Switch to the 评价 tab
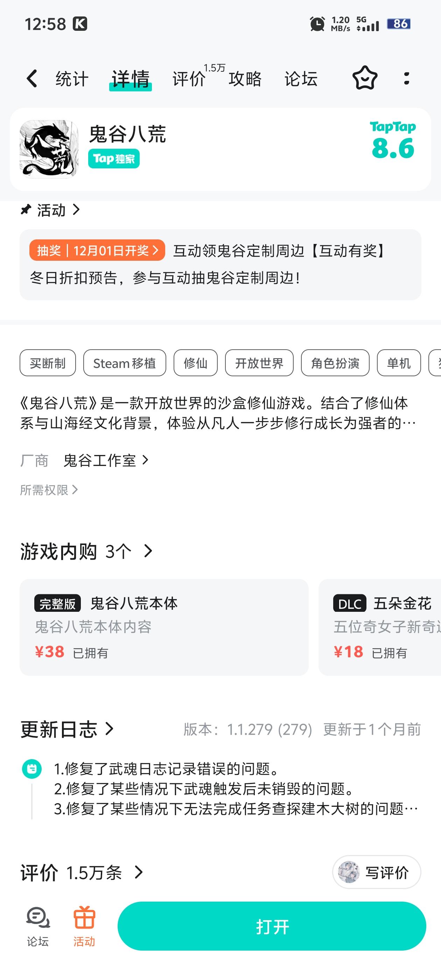The width and height of the screenshot is (441, 980). pos(189,79)
